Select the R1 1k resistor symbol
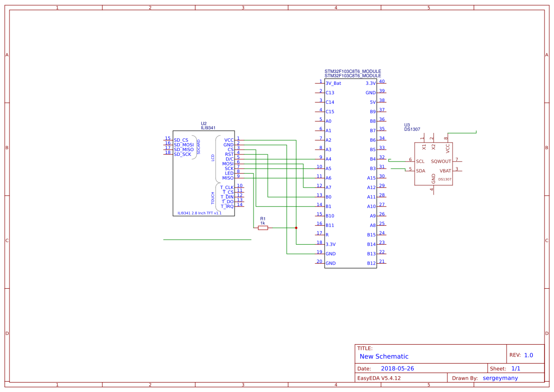Image resolution: width=554 pixels, height=392 pixels. click(x=263, y=227)
